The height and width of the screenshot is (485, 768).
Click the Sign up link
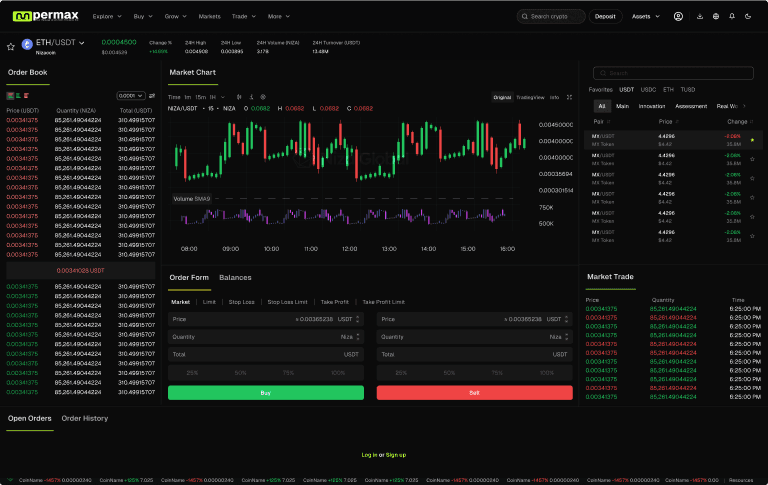396,455
